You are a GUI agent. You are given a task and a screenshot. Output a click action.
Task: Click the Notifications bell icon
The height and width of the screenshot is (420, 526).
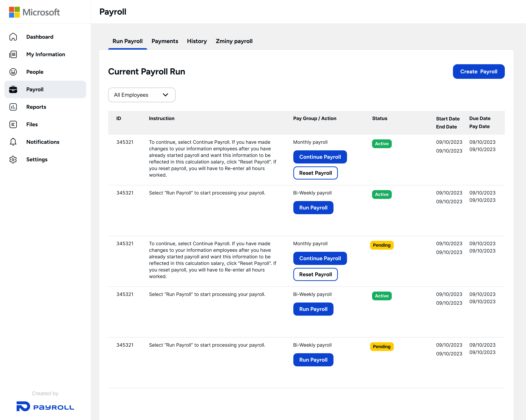tap(13, 142)
